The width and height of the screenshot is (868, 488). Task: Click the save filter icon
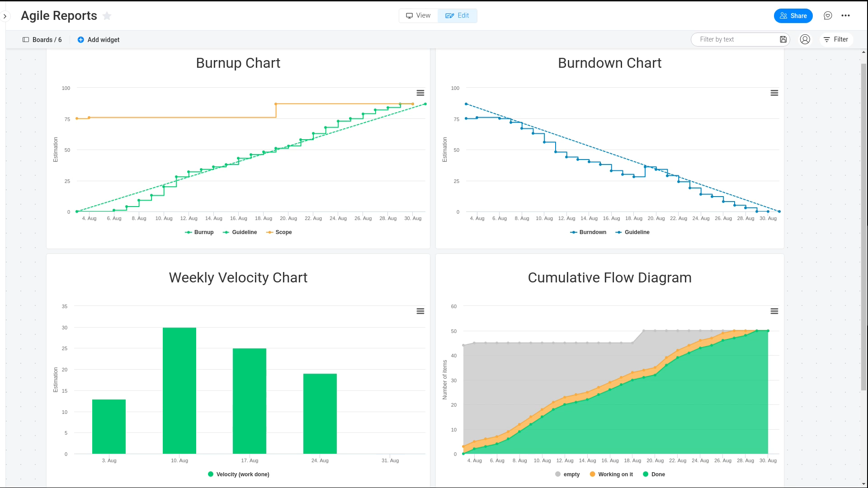[x=783, y=40]
